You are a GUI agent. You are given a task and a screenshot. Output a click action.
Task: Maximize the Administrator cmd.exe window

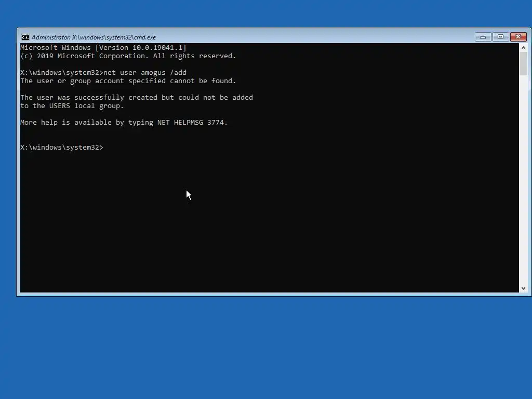[500, 37]
